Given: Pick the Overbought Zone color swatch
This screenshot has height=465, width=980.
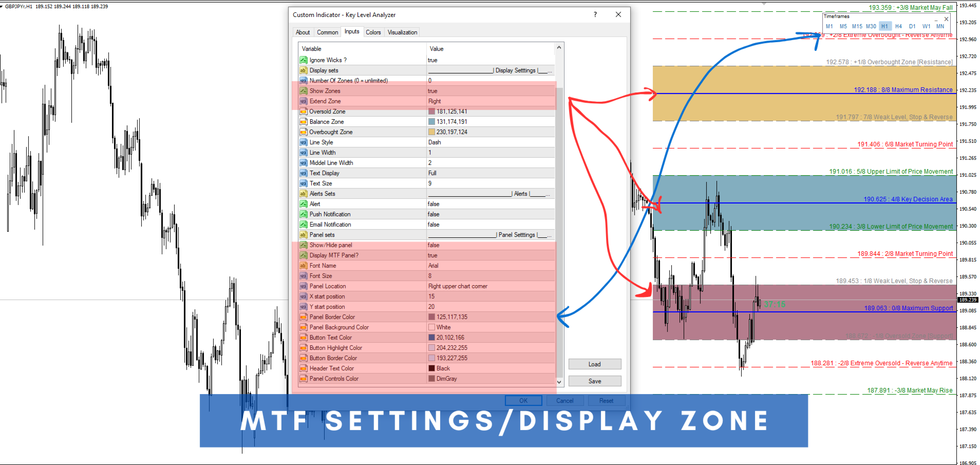Looking at the screenshot, I should point(431,132).
